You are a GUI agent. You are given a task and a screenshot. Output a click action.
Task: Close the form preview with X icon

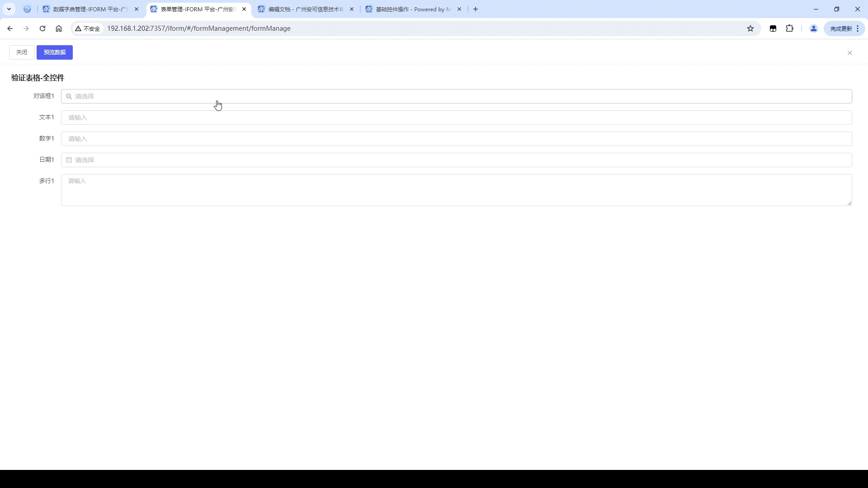tap(849, 53)
